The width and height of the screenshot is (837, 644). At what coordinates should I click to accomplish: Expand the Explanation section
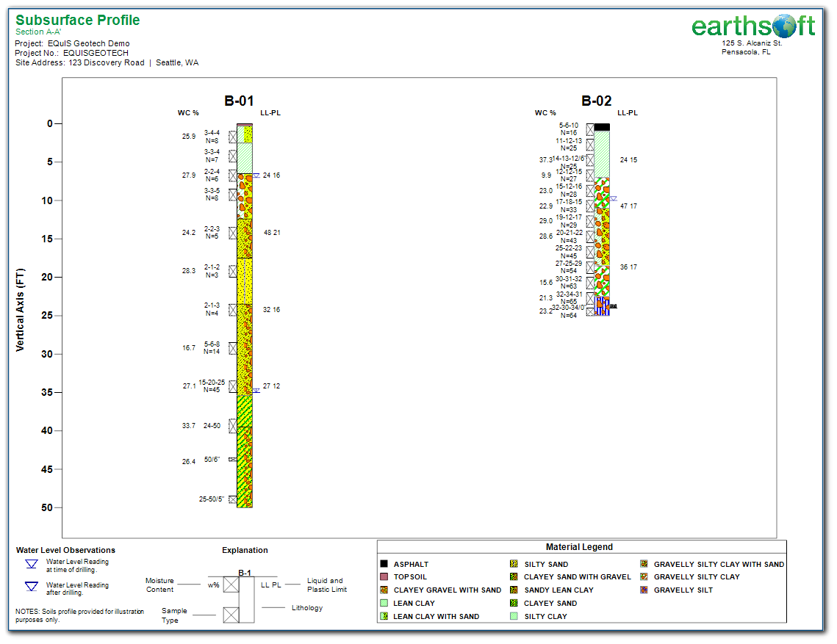(245, 550)
